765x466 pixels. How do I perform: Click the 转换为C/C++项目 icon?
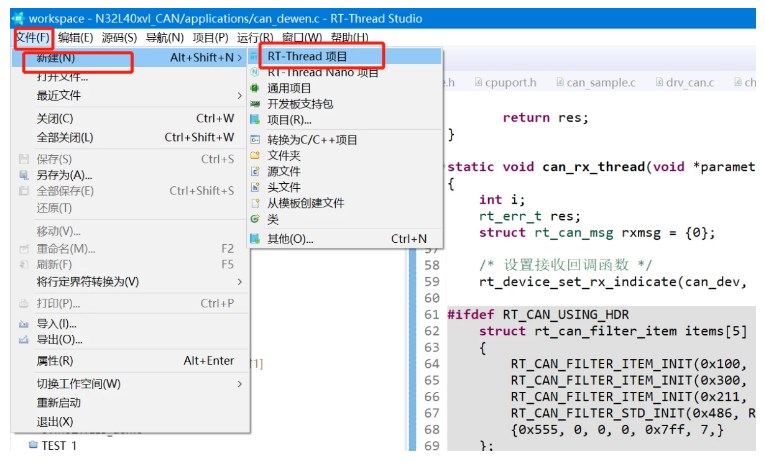pyautogui.click(x=255, y=140)
